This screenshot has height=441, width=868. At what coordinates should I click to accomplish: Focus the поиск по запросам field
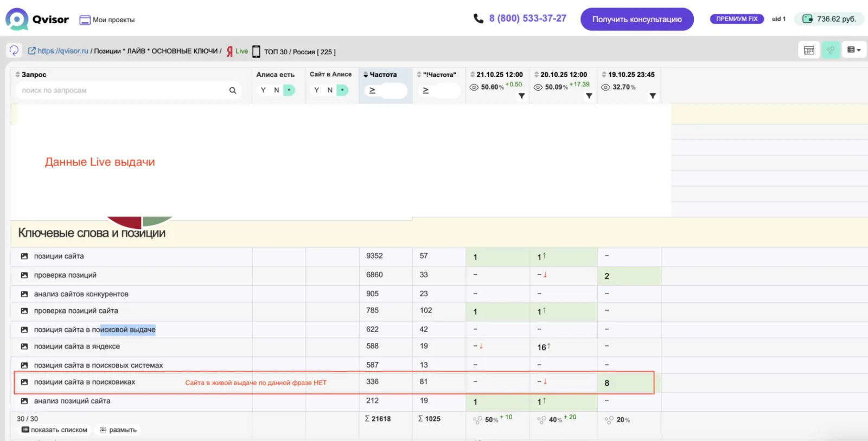tap(122, 90)
